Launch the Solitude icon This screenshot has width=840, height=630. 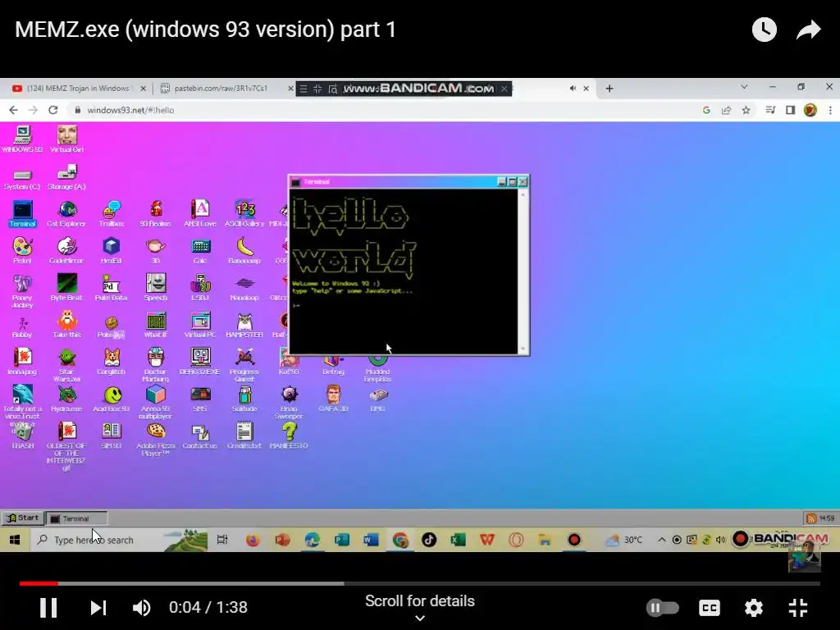tap(244, 399)
